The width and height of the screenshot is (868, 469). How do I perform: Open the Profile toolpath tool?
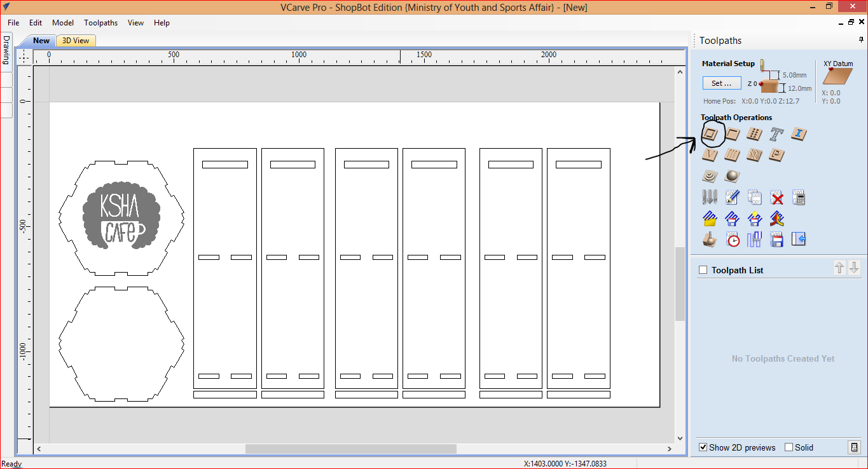711,134
